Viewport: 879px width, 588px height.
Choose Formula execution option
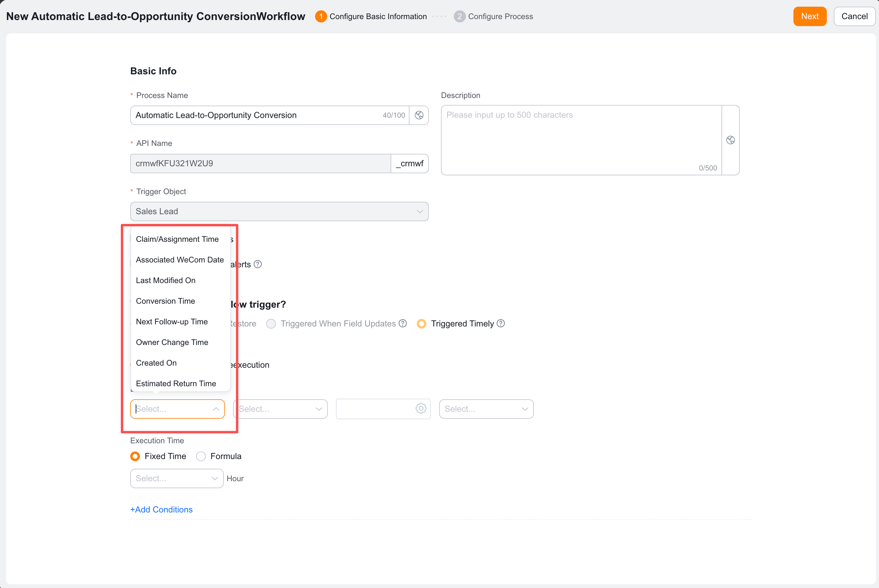[201, 456]
